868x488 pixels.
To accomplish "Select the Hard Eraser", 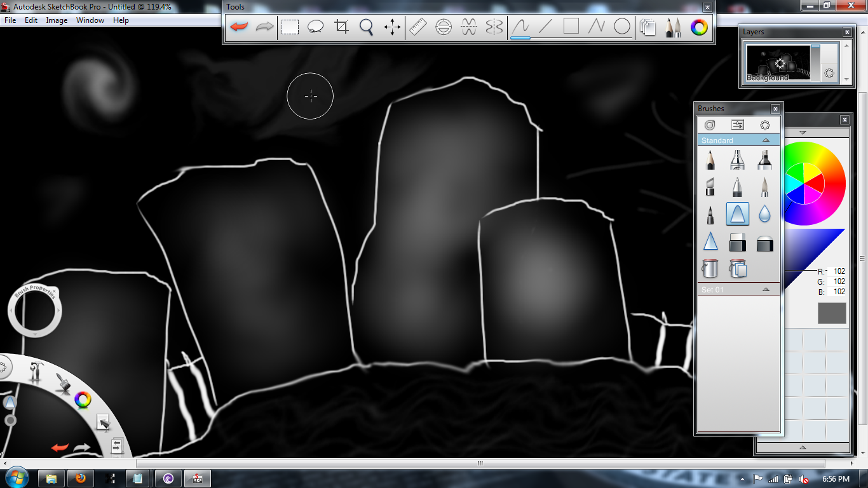I will tap(737, 241).
